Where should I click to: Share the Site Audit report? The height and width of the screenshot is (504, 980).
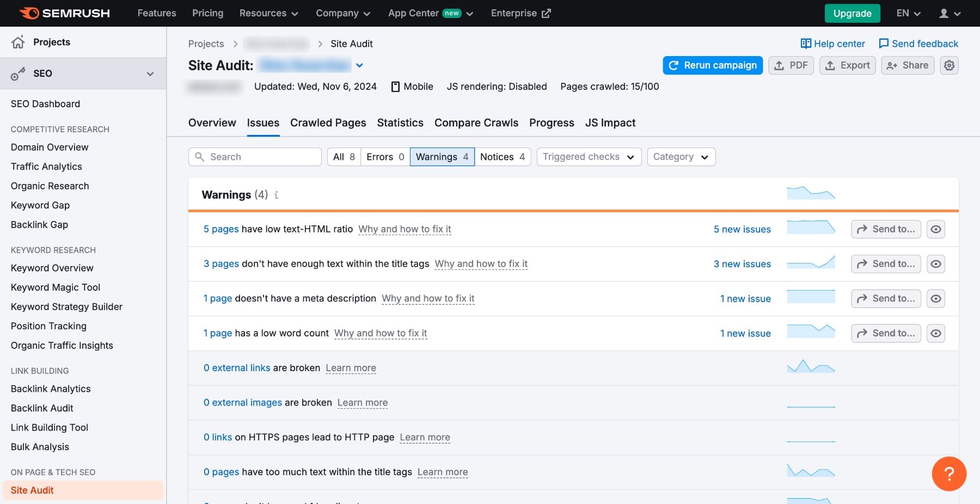tap(907, 65)
